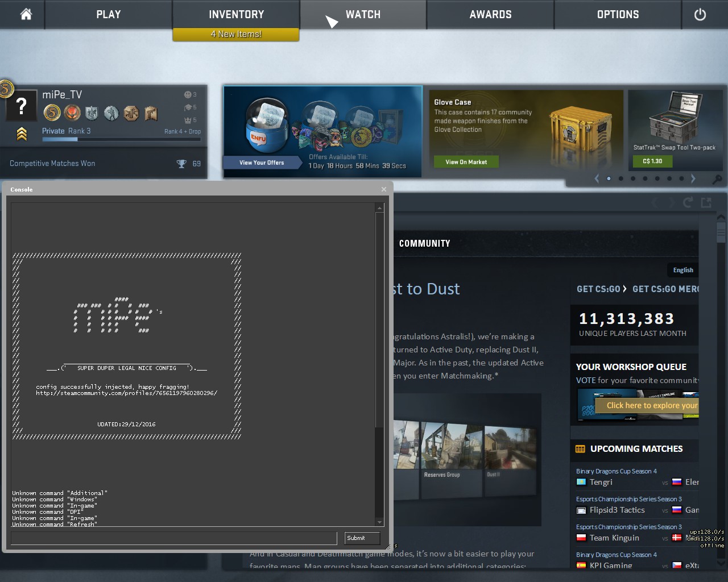728x582 pixels.
Task: Follow the GET CS:GO link
Action: coord(598,289)
